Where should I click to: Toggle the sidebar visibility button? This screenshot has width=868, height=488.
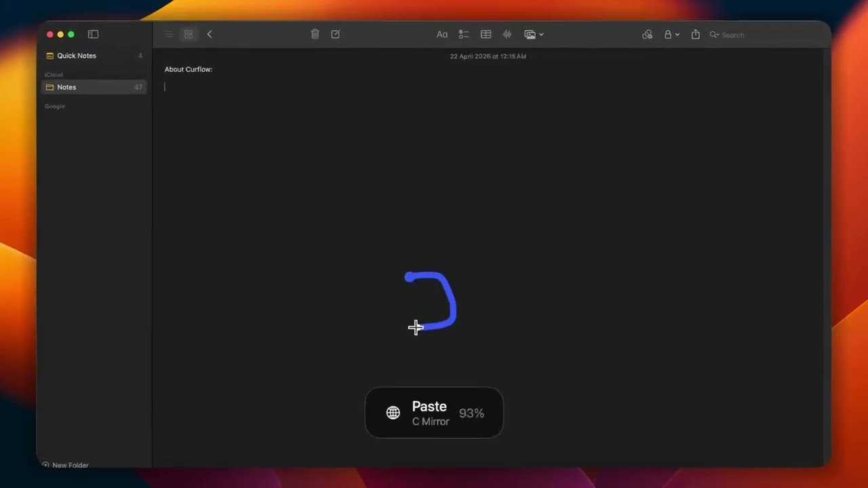94,35
